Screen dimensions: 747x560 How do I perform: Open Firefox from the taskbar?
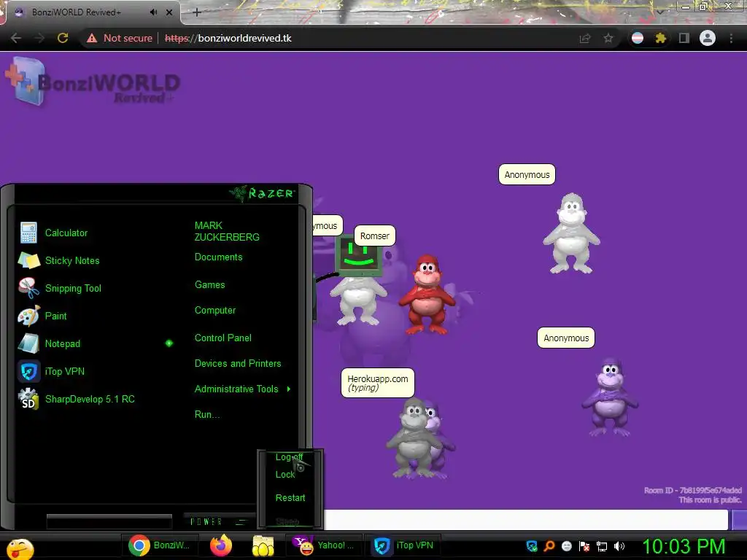click(x=220, y=545)
